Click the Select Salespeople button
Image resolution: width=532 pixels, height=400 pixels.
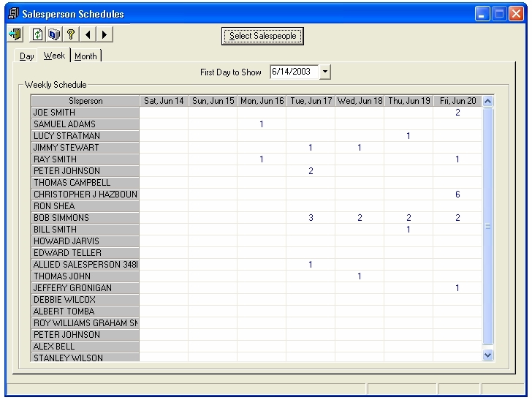262,36
